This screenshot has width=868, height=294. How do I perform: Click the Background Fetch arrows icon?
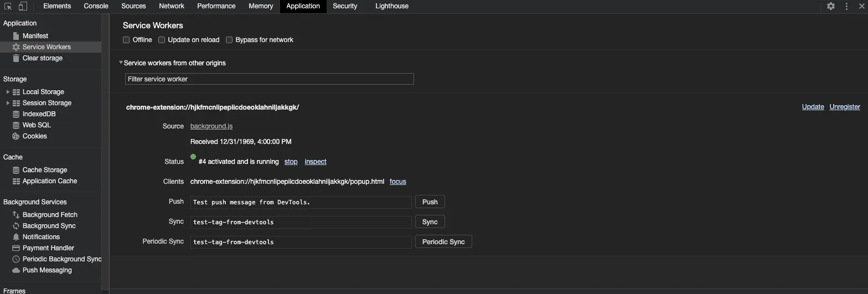click(16, 215)
